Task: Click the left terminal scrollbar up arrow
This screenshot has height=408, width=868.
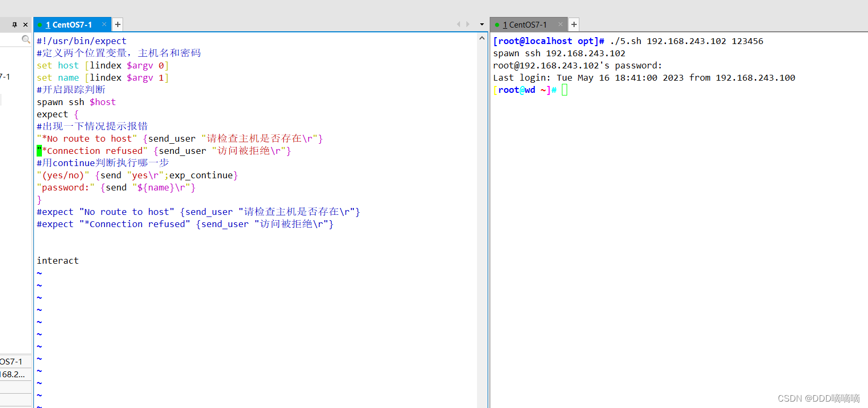Action: 482,38
